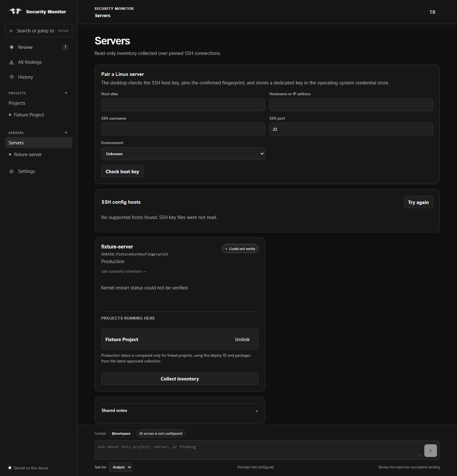Click the Stored on this device status
This screenshot has width=457, height=476.
[x=31, y=468]
